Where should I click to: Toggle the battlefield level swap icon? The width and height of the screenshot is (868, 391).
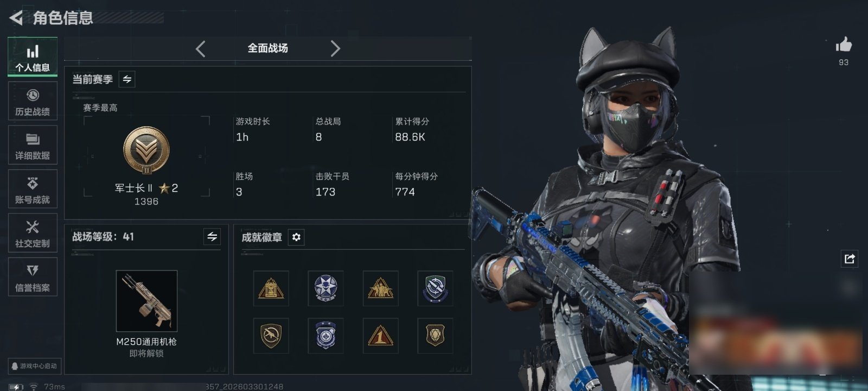(212, 237)
